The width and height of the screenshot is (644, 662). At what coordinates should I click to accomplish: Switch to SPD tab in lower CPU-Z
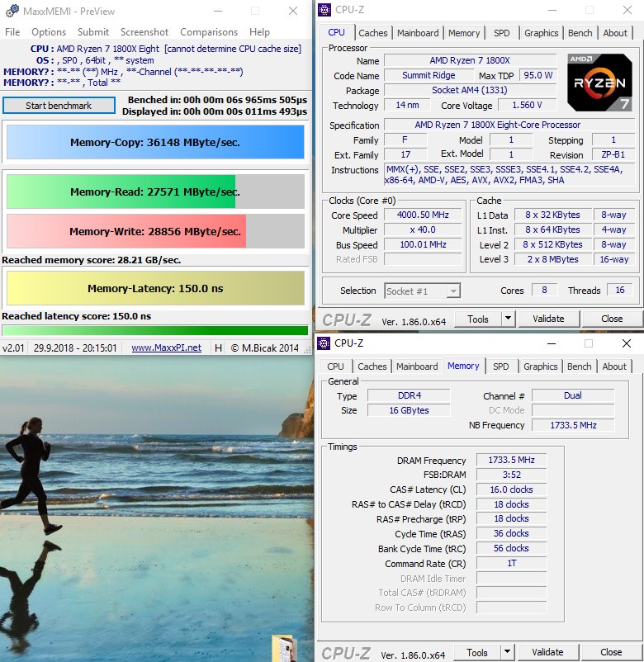pos(500,366)
